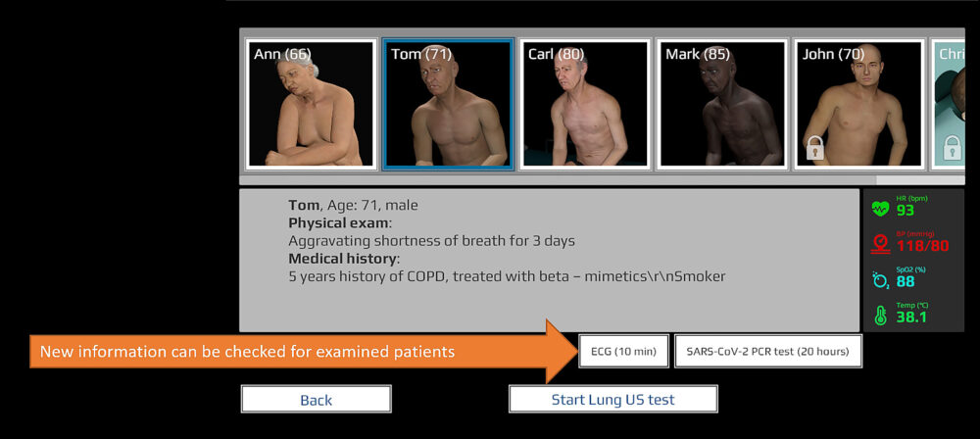Click the heart rate monitor icon

880,209
